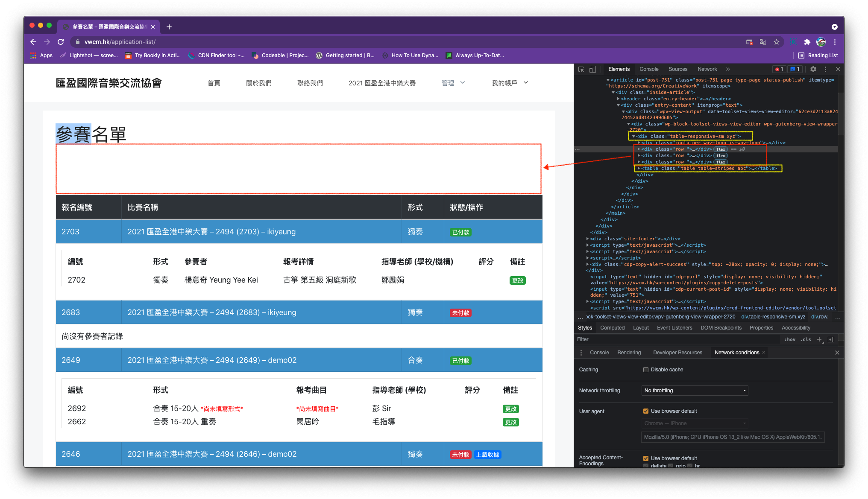Open the Extensions puzzle icon

[x=807, y=42]
